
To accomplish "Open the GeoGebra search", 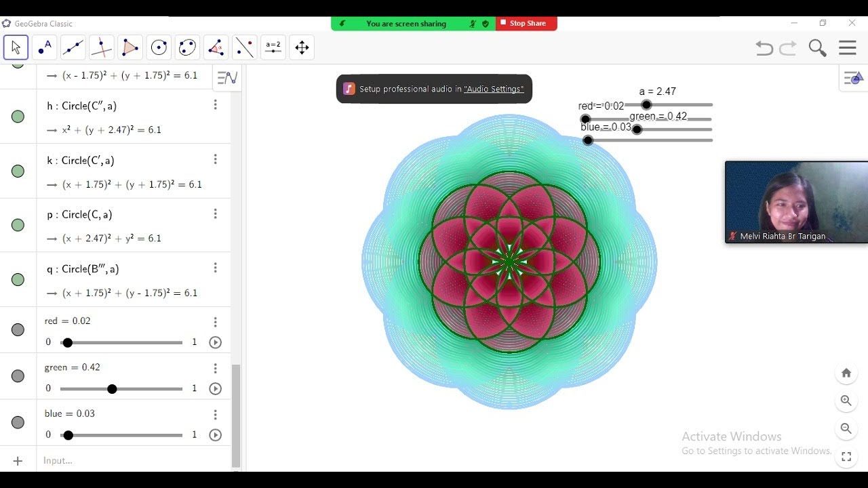I will [x=818, y=48].
